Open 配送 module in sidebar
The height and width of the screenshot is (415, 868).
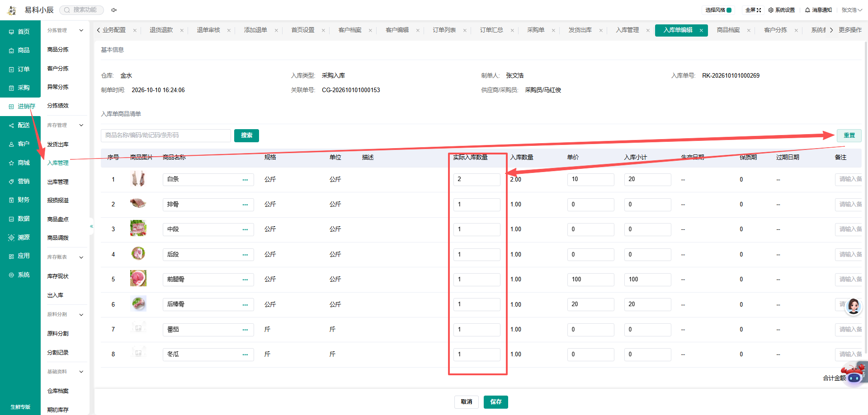(20, 125)
